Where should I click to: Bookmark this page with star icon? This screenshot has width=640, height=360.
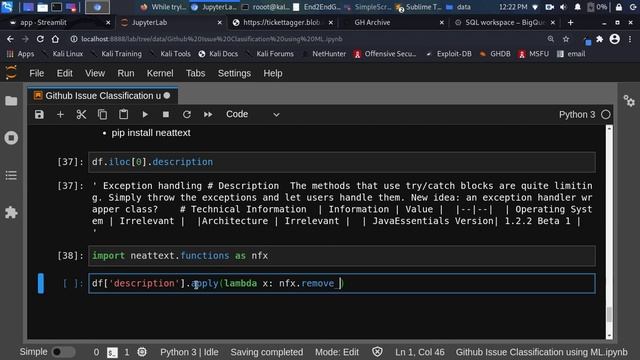point(566,39)
